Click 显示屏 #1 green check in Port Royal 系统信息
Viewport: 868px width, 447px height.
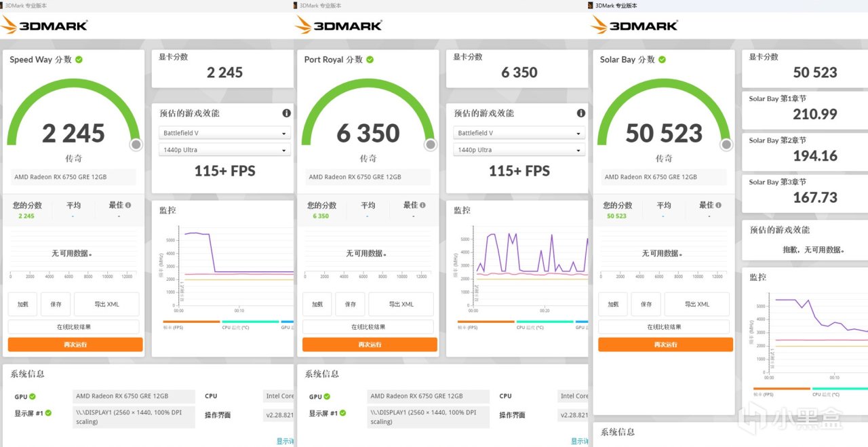pos(342,412)
